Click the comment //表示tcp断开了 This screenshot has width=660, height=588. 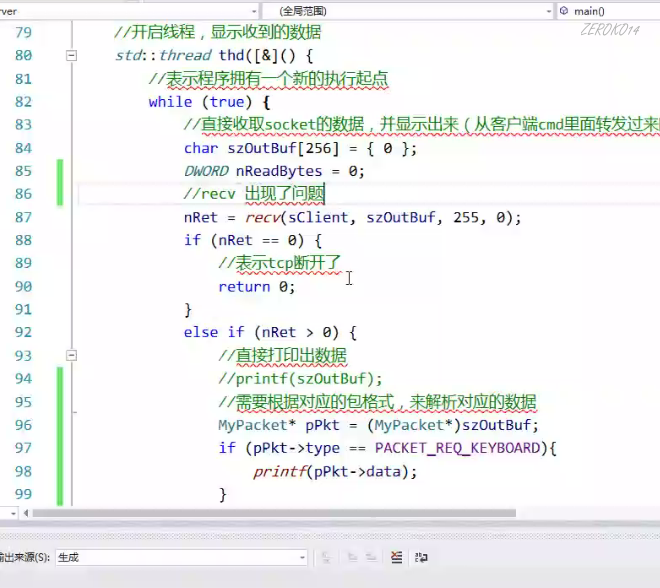279,263
